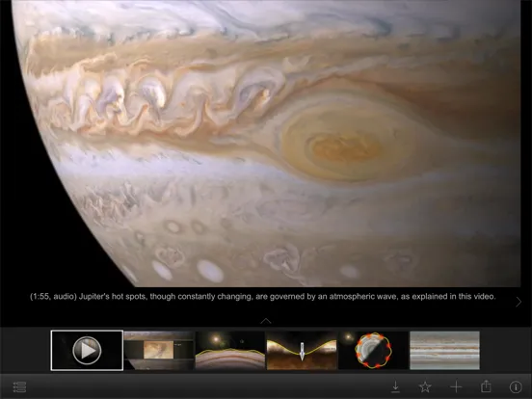This screenshot has width=532, height=399.
Task: Tap the download arrow icon
Action: coord(395,386)
